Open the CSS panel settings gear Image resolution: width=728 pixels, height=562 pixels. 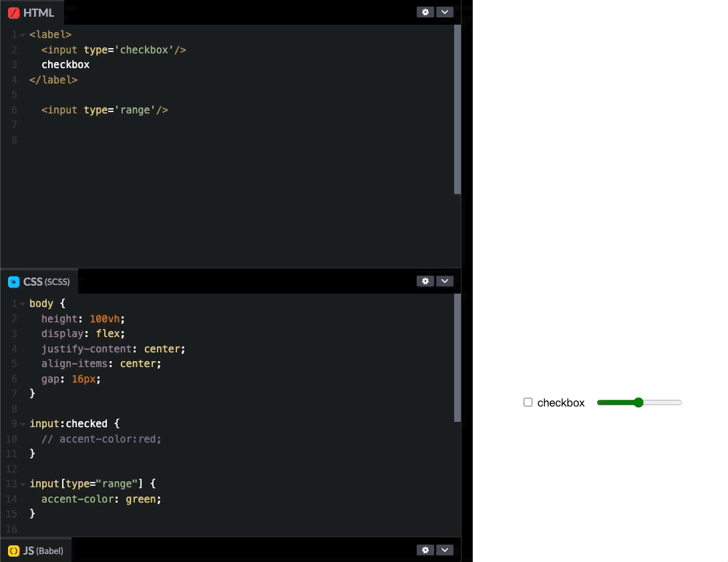pyautogui.click(x=425, y=281)
